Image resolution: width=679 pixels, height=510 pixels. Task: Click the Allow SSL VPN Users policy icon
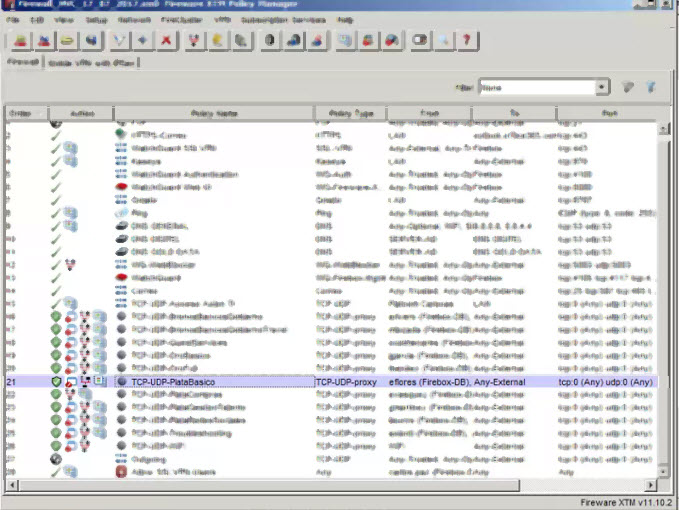pyautogui.click(x=121, y=471)
